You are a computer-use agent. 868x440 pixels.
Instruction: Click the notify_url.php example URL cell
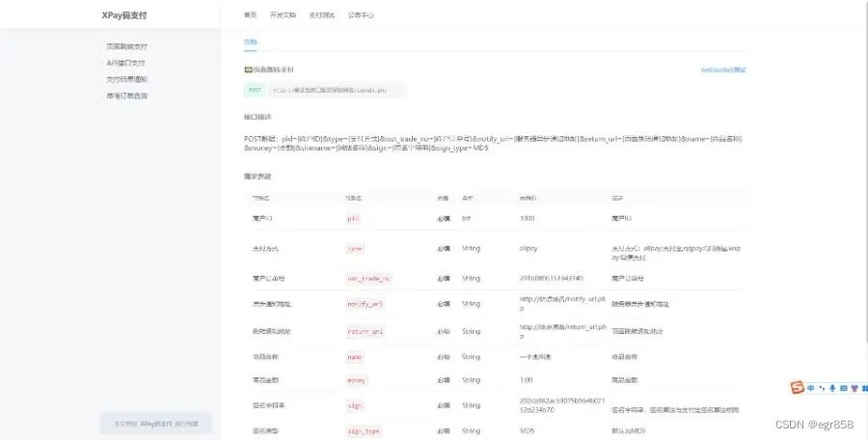tap(562, 303)
